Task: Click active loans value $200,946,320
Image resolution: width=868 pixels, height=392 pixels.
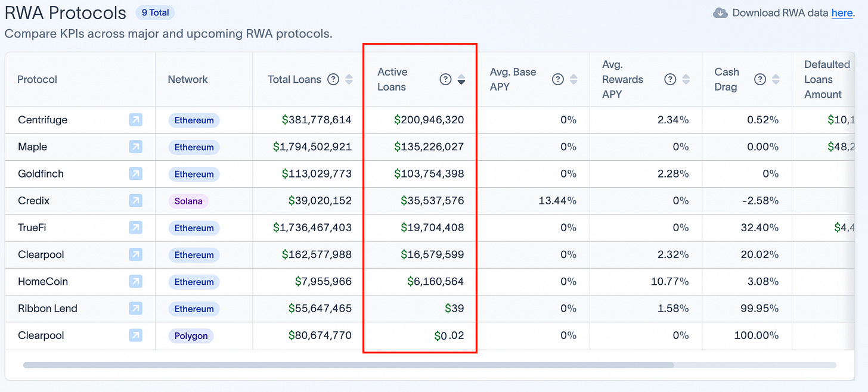Action: (x=429, y=120)
